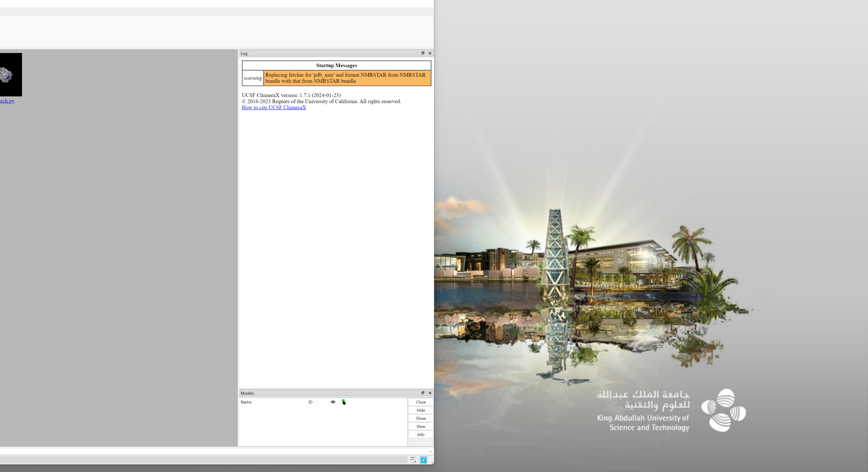Close the Models panel with X icon
The width and height of the screenshot is (868, 472).
430,393
